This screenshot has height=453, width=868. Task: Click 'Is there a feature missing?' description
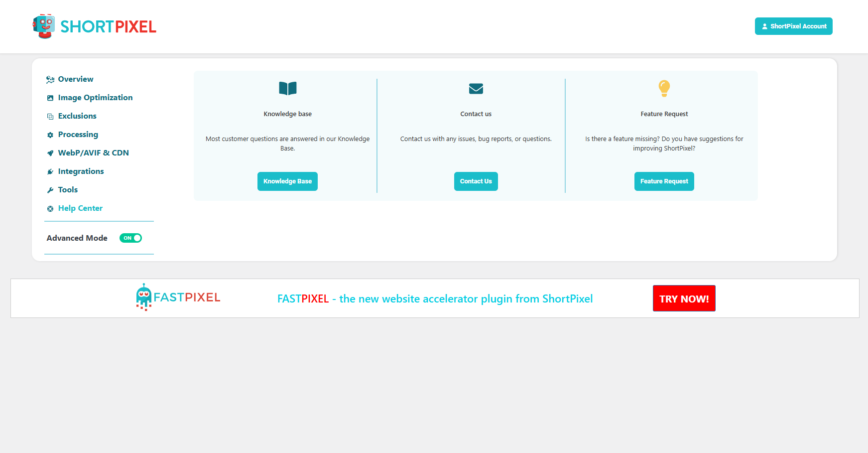[664, 144]
